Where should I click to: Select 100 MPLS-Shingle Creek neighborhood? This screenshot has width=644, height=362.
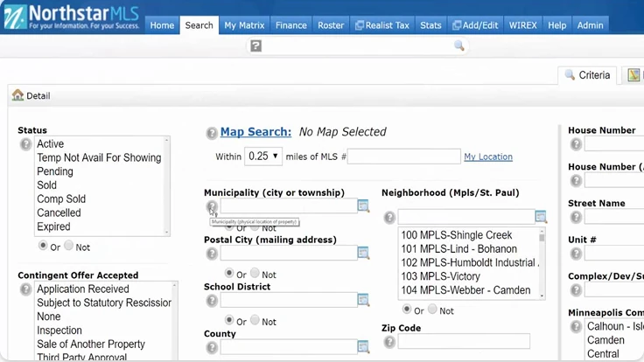pos(457,235)
